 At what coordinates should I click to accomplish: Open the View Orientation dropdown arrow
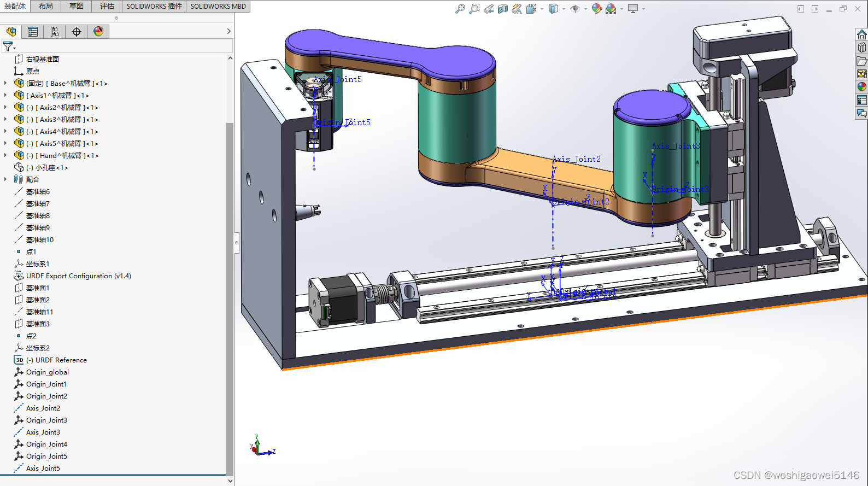pyautogui.click(x=542, y=9)
